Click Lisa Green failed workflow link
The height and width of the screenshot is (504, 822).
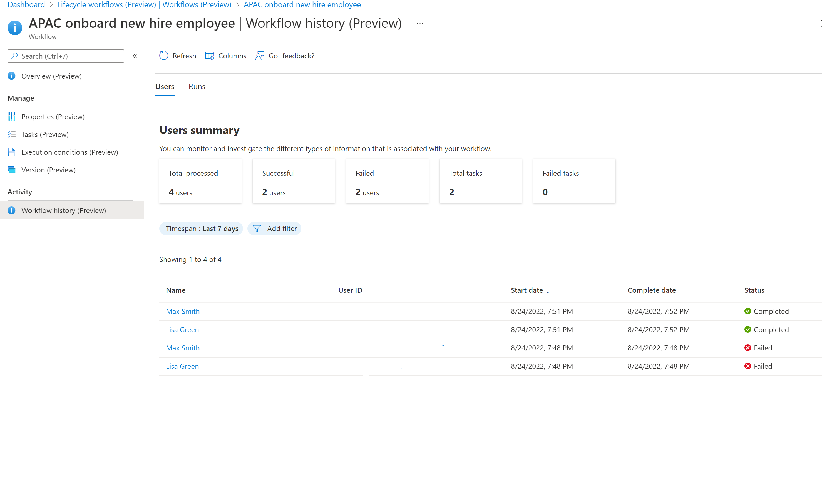point(182,365)
